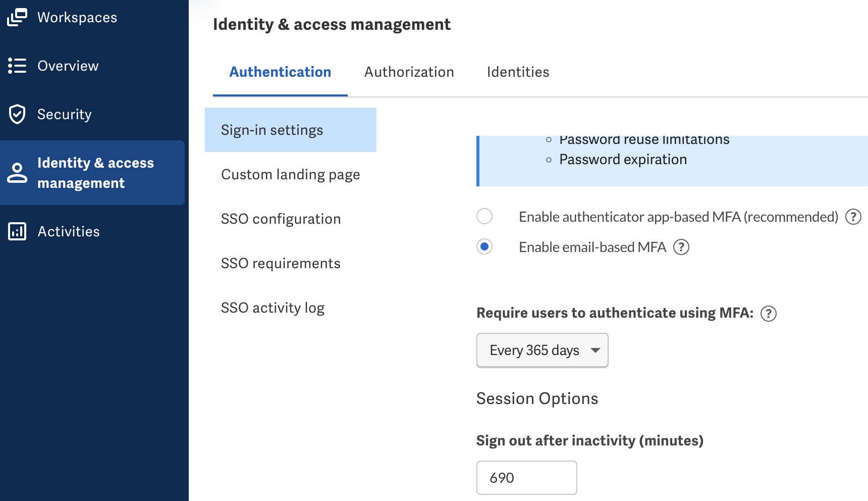
Task: Click the Enable email-based MFA label
Action: pos(592,247)
